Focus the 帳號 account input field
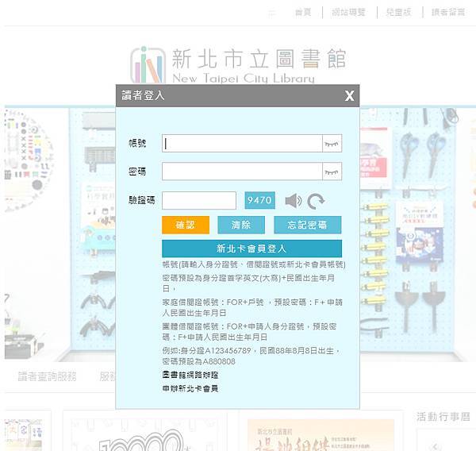Viewport: 476px width, 451px height. 242,144
